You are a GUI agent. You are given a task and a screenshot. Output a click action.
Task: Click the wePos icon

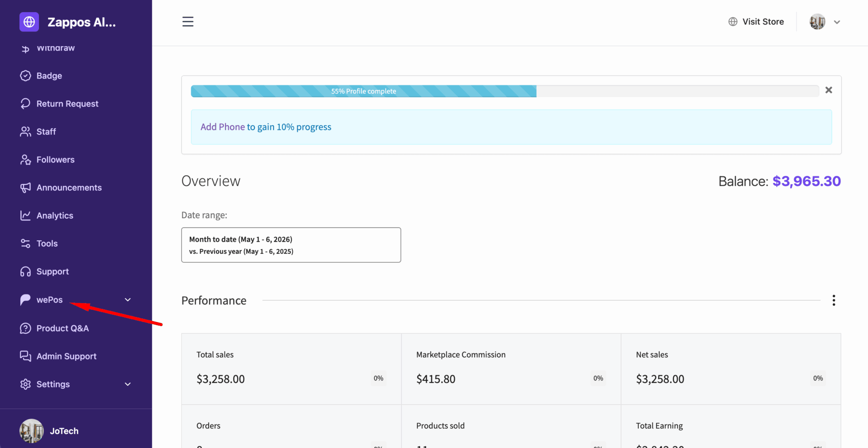click(x=25, y=300)
